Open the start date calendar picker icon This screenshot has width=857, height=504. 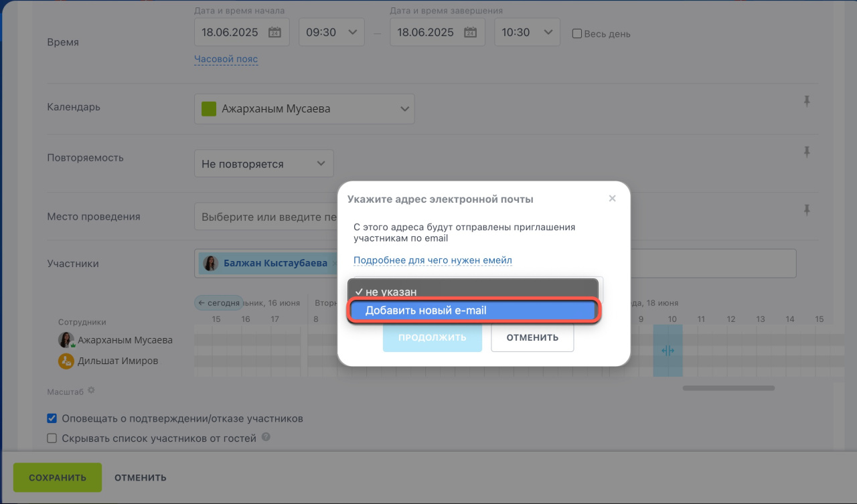[275, 32]
